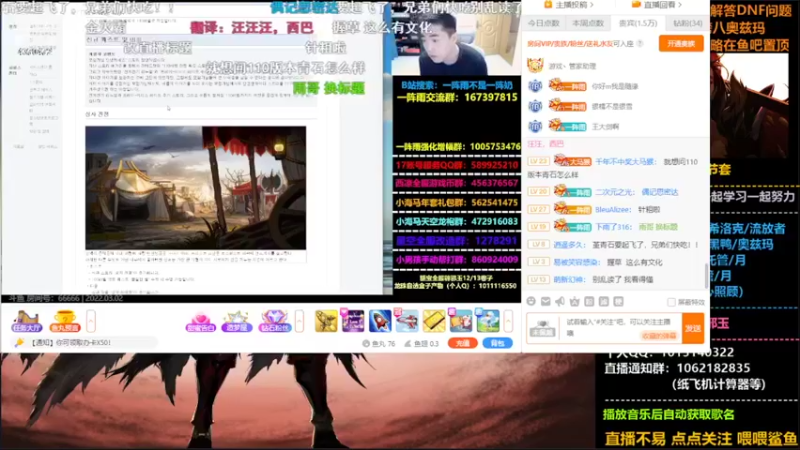
Task: Expand the arrow next to 鱼丸预言
Action: pos(91,321)
